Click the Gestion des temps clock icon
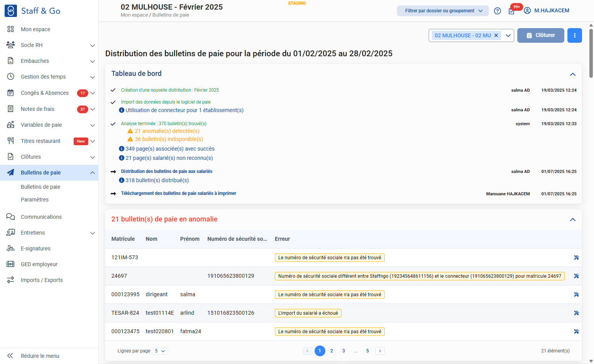Screen dimensions: 594x364 pos(11,77)
